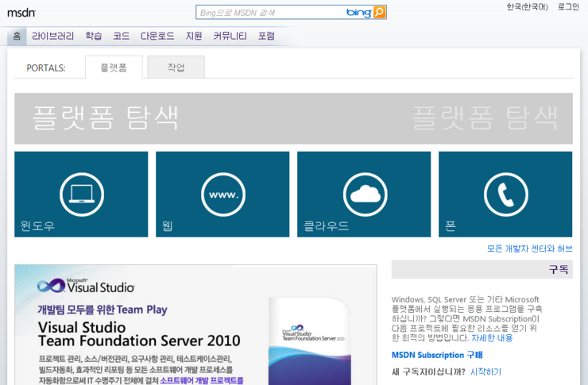Click the msdn logo
This screenshot has height=385, width=588.
click(21, 12)
